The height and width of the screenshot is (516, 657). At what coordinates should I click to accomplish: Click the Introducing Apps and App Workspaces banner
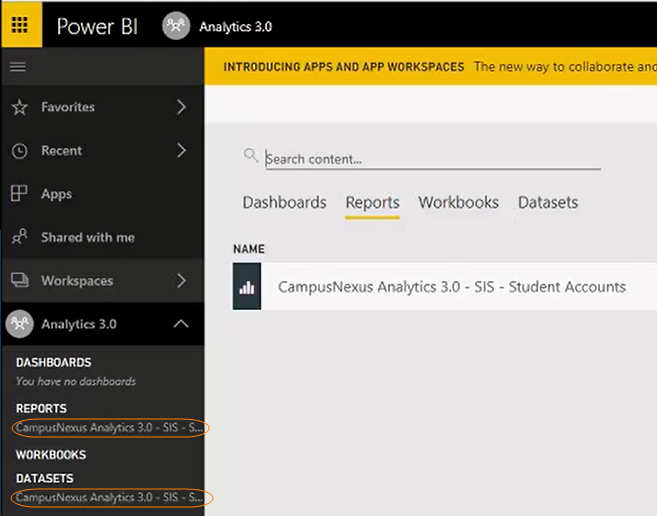pos(430,66)
